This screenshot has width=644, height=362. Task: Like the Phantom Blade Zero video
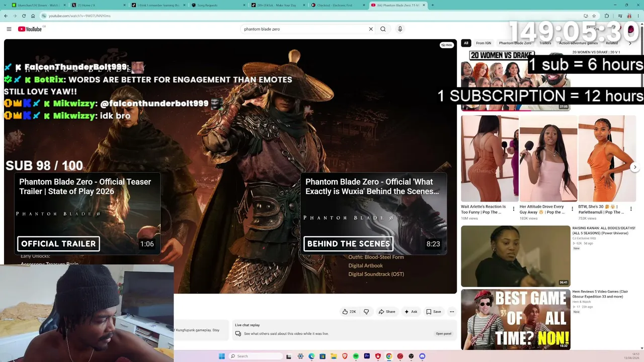coord(349,312)
